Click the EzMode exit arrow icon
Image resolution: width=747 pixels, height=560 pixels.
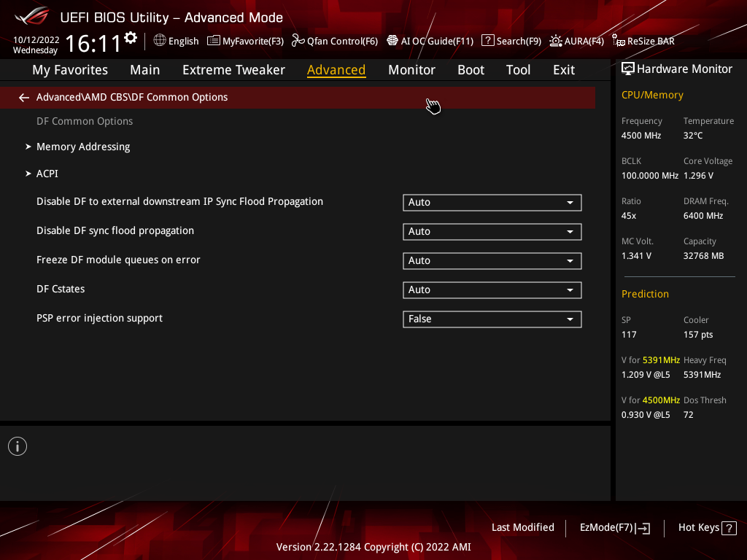[643, 528]
